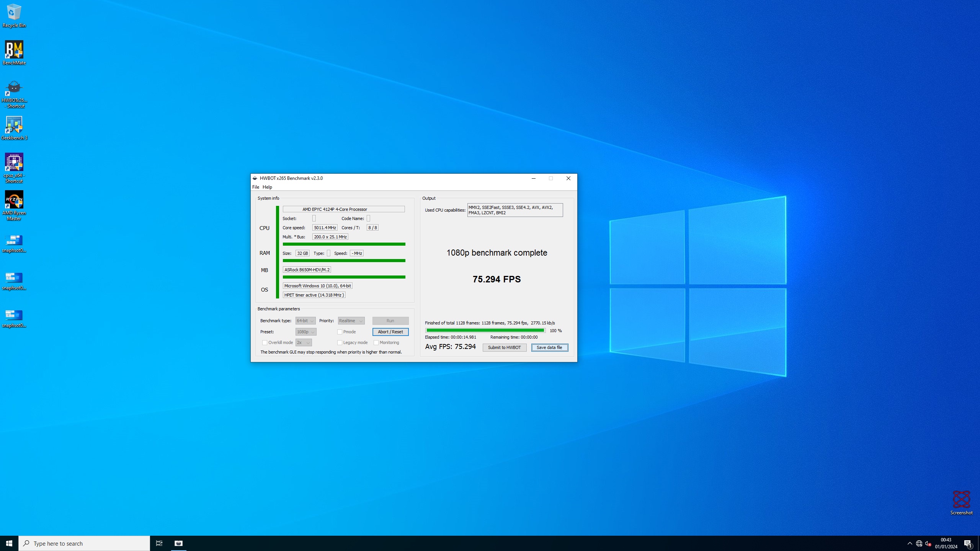
Task: Click the Elapsed time 00:00:14.981 text
Action: click(x=451, y=337)
